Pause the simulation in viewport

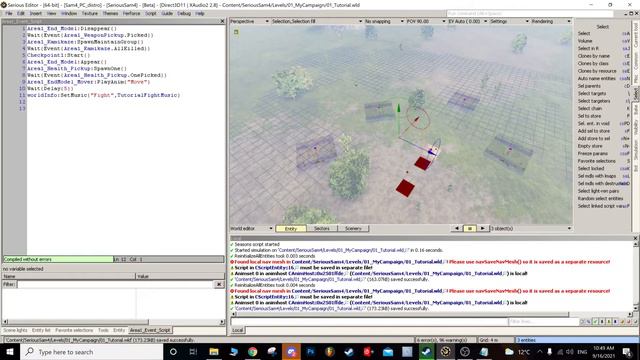click(470, 229)
